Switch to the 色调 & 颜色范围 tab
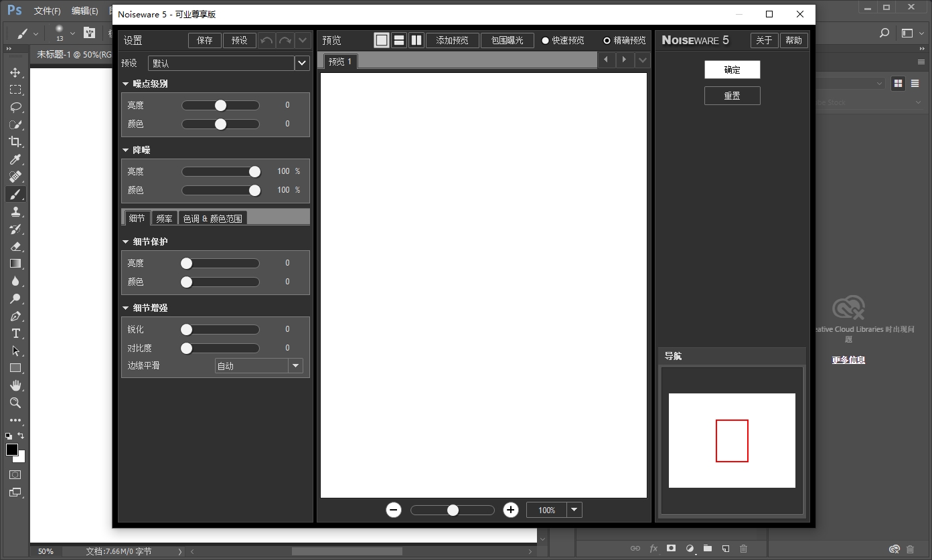The height and width of the screenshot is (560, 932). point(213,218)
